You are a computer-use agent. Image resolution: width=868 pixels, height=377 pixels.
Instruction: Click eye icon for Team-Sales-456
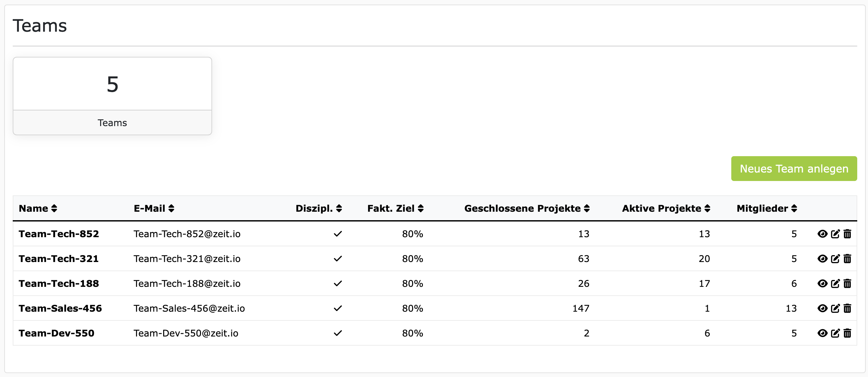pyautogui.click(x=822, y=308)
